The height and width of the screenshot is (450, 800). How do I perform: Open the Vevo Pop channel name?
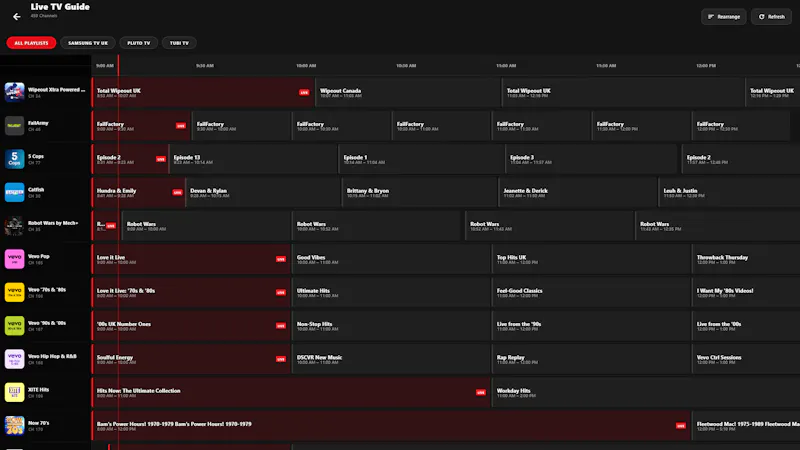coord(39,256)
